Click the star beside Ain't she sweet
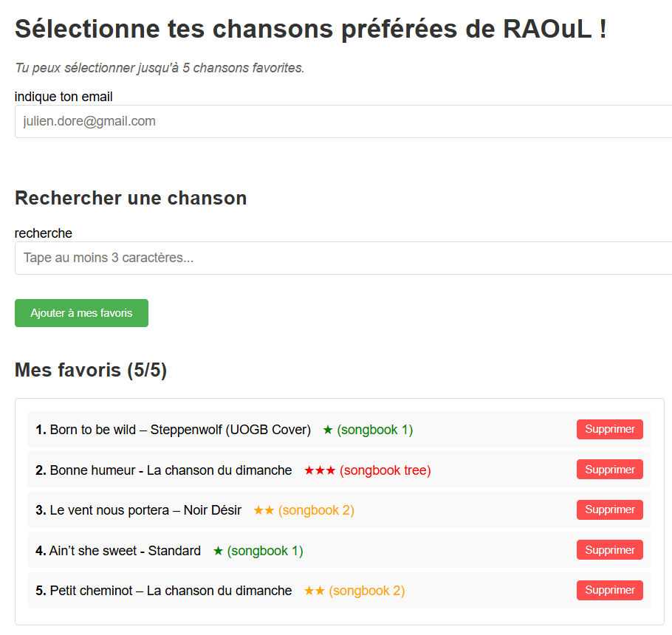 (217, 549)
